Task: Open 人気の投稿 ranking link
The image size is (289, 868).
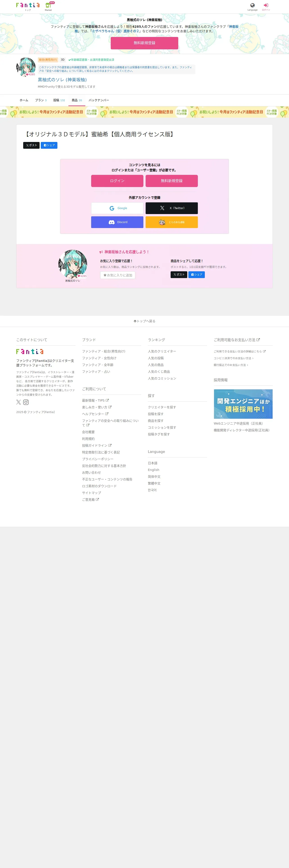Action: click(x=156, y=358)
